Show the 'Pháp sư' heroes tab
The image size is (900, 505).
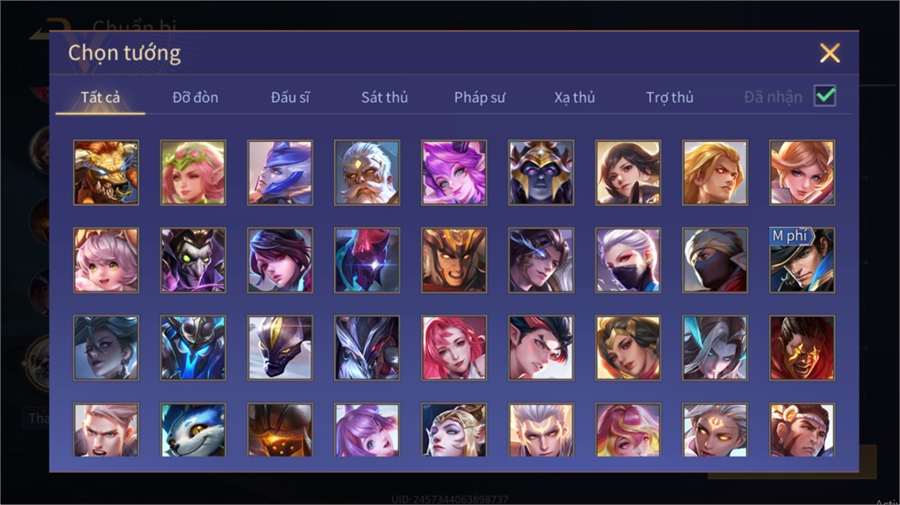[480, 98]
